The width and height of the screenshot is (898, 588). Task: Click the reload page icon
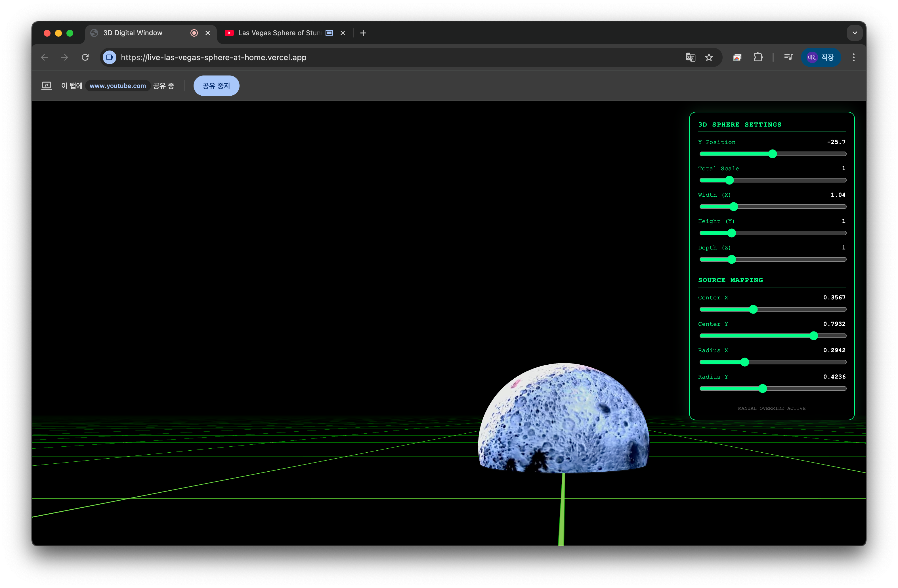(x=85, y=57)
